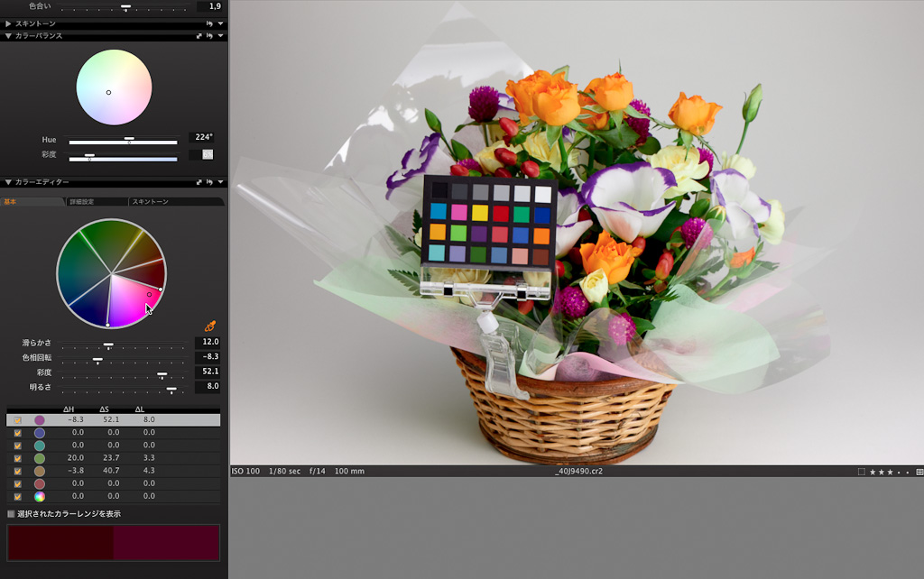Reset the カラーエディター panel adjustments
Viewport: 924px width, 579px height.
pos(209,182)
